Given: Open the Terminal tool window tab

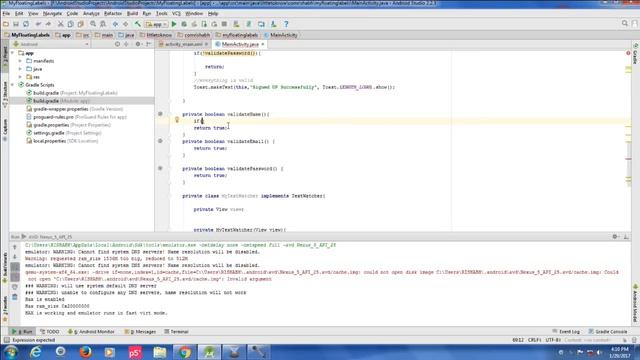Looking at the screenshot, I should click(176, 331).
